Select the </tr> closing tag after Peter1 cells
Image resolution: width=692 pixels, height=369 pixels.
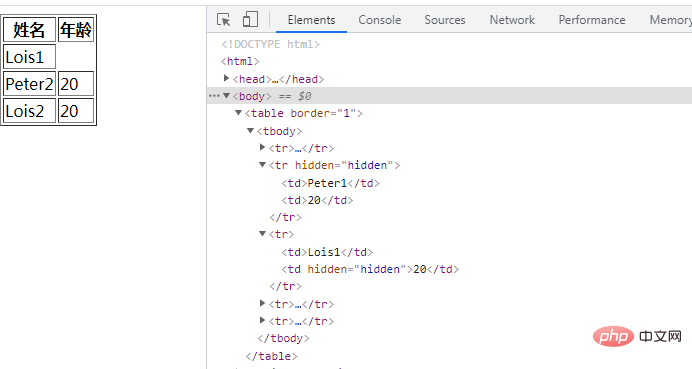click(286, 218)
